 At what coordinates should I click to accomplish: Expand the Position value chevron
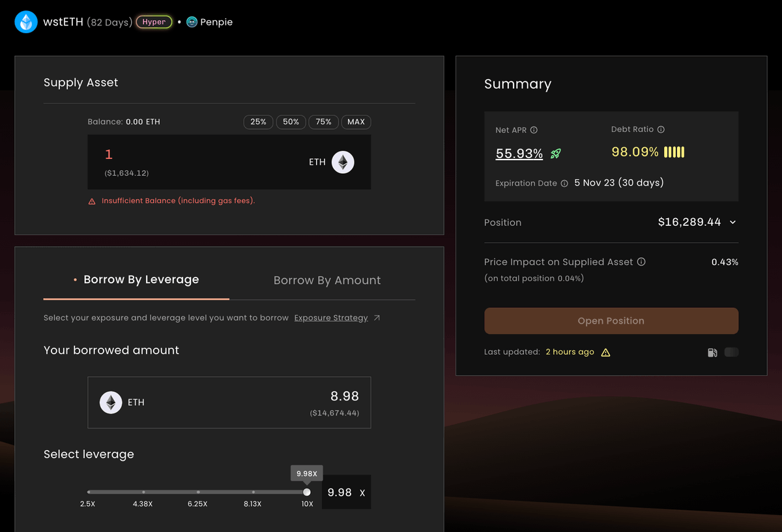pyautogui.click(x=732, y=223)
